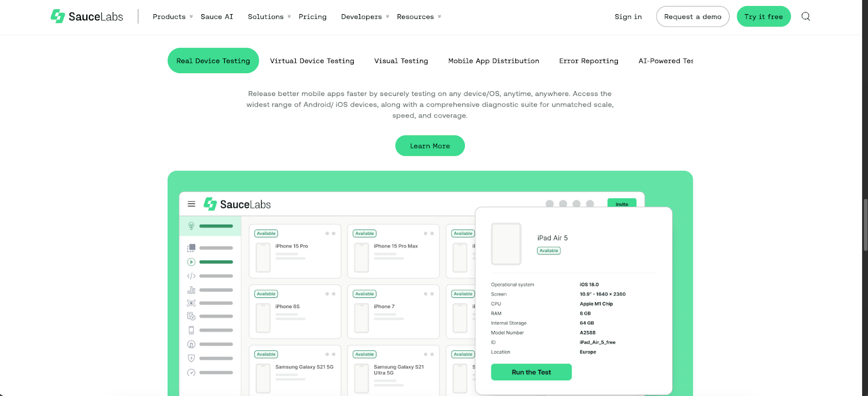Click the lightbulb icon in mockup sidebar
This screenshot has width=868, height=396.
click(x=191, y=226)
